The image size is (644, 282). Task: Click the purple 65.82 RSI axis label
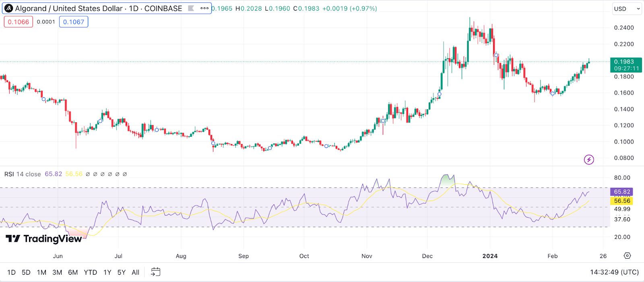point(622,192)
